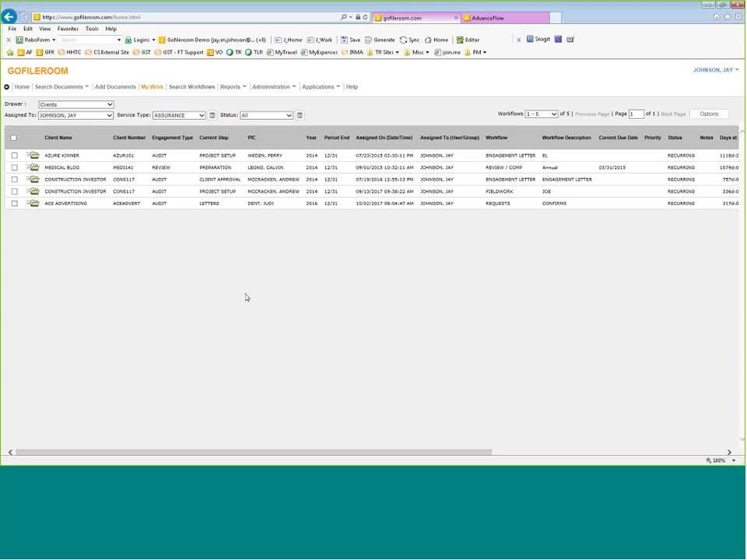Click the icon next to Service Type dropdown
This screenshot has width=747, height=560.
point(212,115)
